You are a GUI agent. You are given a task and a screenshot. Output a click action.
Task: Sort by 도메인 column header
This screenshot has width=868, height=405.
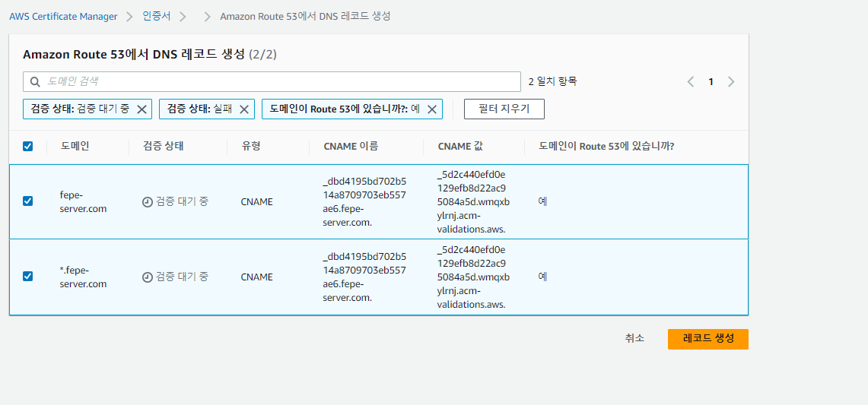[75, 146]
